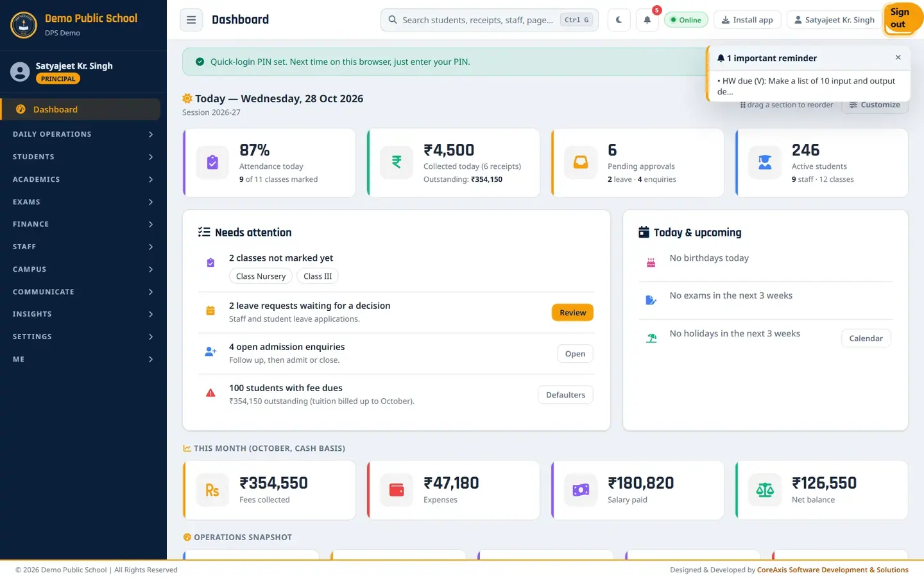Open the CoreAxis Software Development & Solutions link
This screenshot has height=578, width=924.
pyautogui.click(x=832, y=570)
